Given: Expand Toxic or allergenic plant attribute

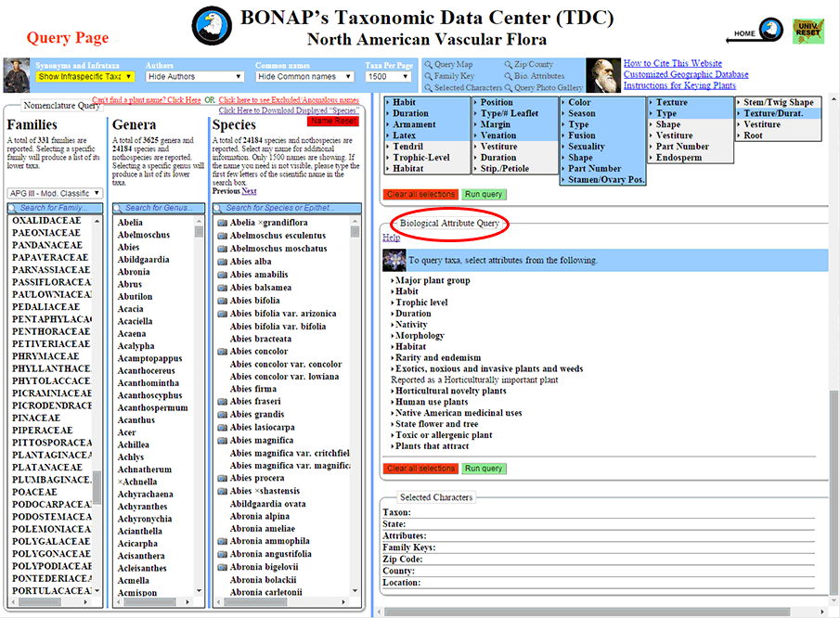Looking at the screenshot, I should point(442,435).
